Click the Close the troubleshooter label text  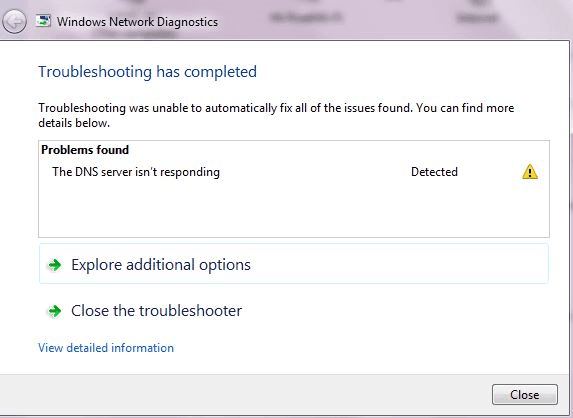click(x=156, y=311)
